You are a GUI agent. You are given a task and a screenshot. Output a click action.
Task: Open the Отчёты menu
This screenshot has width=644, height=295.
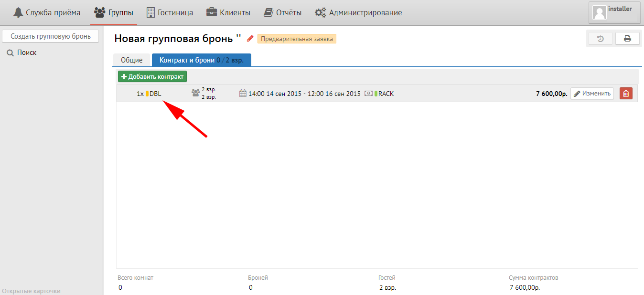point(282,12)
